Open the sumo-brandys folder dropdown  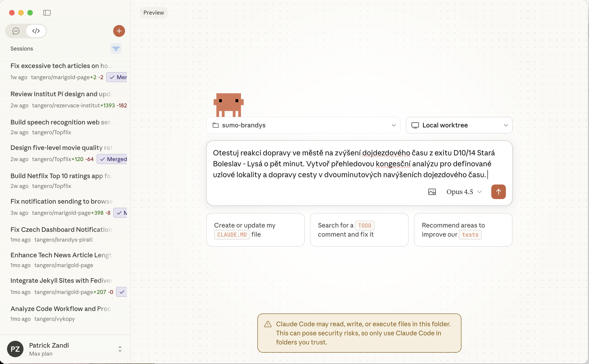303,125
